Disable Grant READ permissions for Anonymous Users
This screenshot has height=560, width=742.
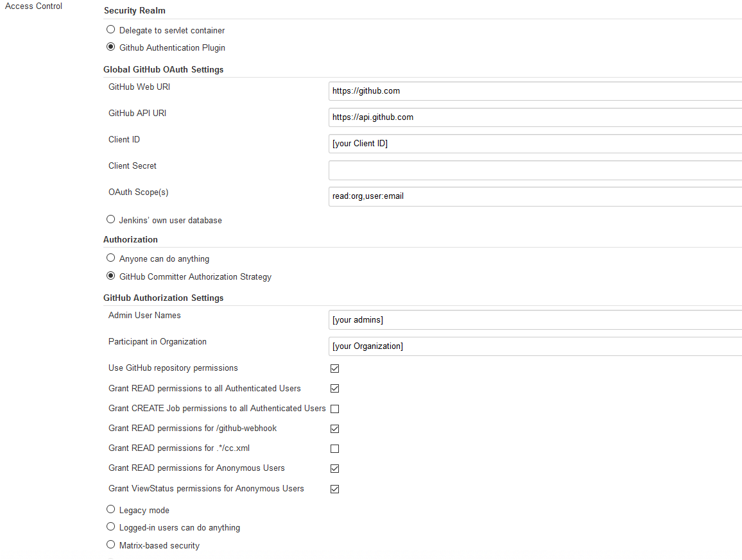pyautogui.click(x=334, y=468)
